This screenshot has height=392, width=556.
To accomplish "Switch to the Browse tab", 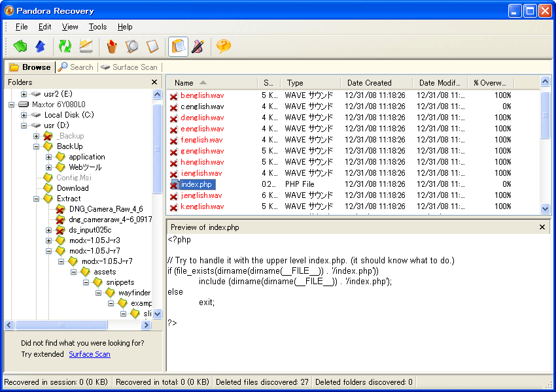I will point(31,67).
